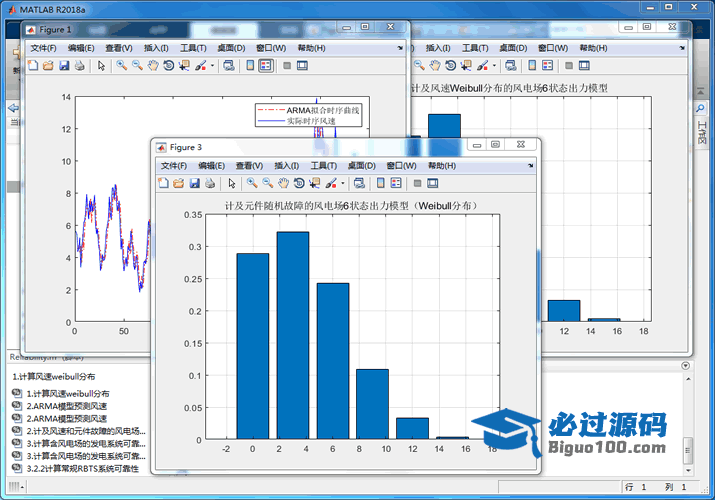Click Save icon in Figure 3 toolbar
The width and height of the screenshot is (715, 500).
[x=194, y=183]
